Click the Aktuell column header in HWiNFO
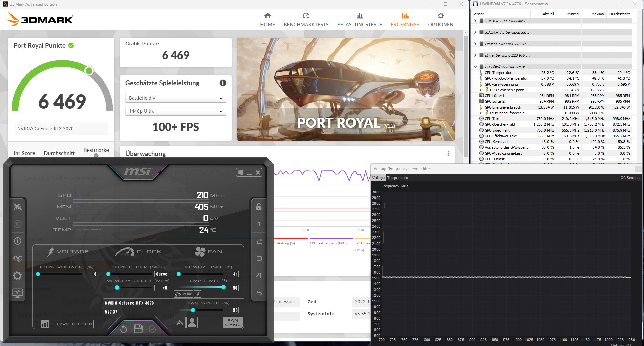644x346 pixels. point(543,14)
